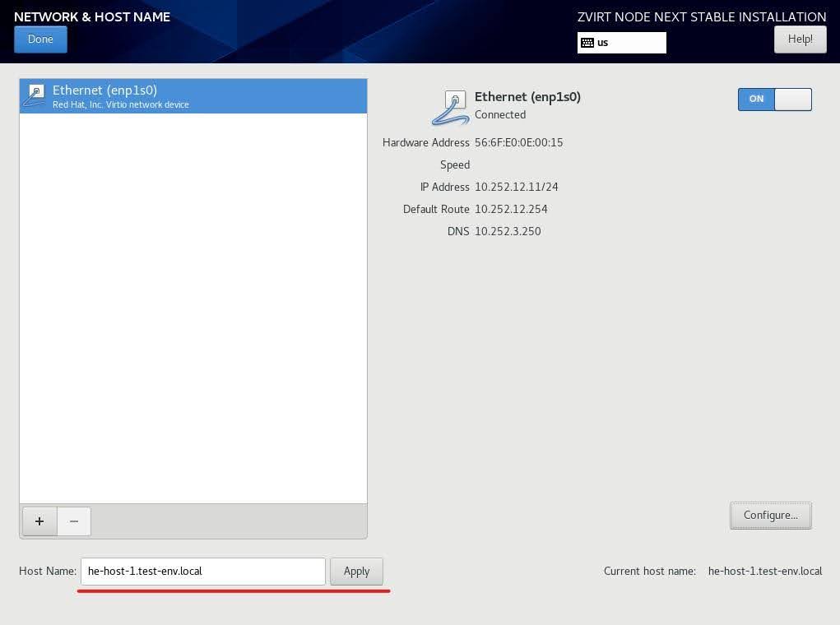Viewport: 840px width, 625px height.
Task: Click Ethernet (enp1s0) heading in details panel
Action: pos(527,97)
